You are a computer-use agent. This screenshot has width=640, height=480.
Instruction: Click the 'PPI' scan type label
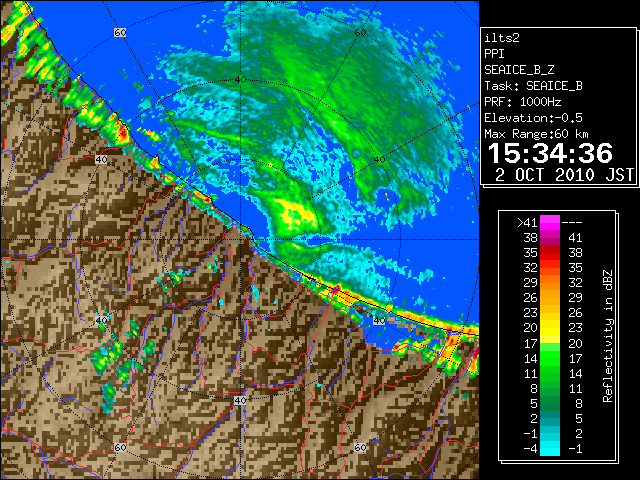click(x=494, y=54)
